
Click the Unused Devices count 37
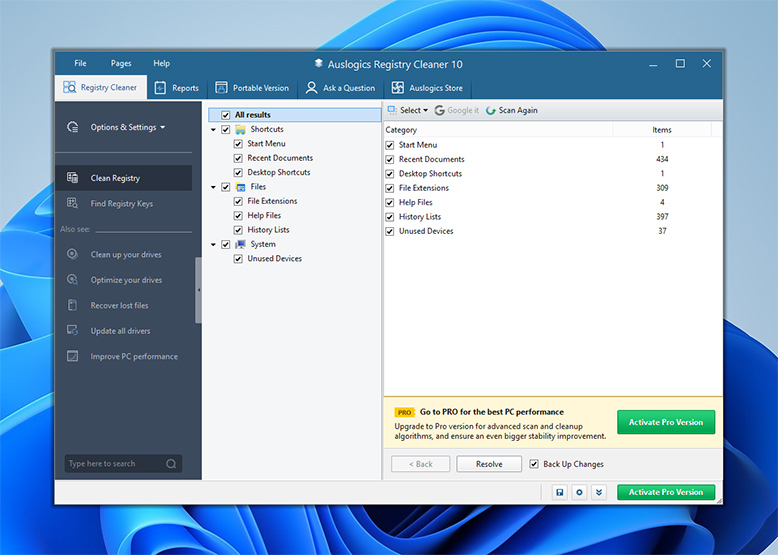[x=662, y=231]
